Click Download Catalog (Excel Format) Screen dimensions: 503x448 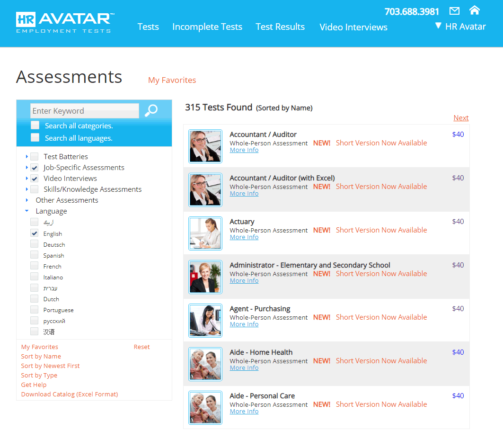pyautogui.click(x=70, y=394)
